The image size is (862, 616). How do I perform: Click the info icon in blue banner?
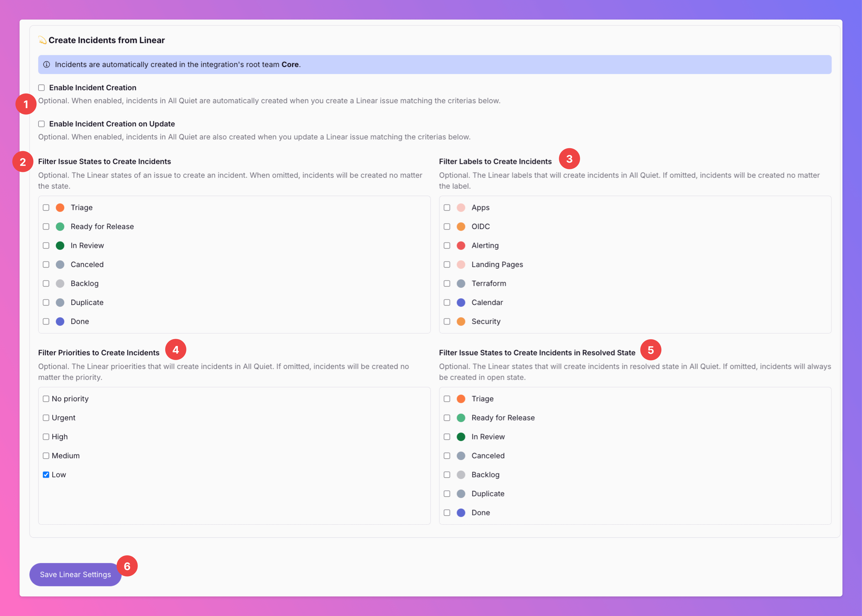tap(47, 65)
